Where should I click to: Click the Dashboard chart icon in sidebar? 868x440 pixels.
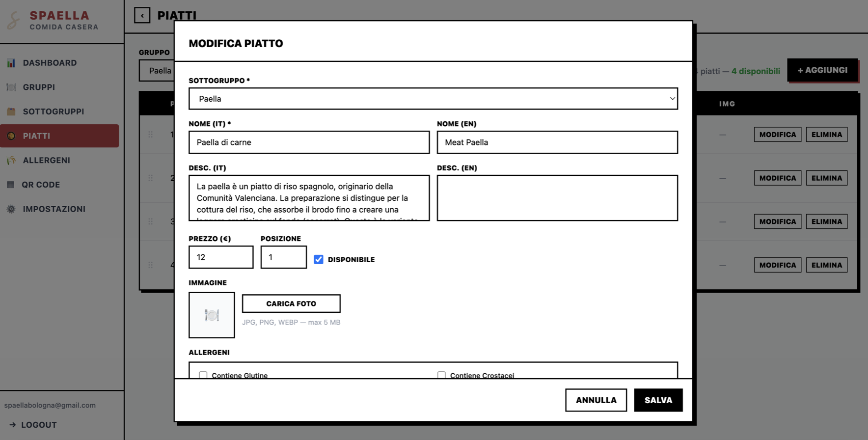point(11,63)
